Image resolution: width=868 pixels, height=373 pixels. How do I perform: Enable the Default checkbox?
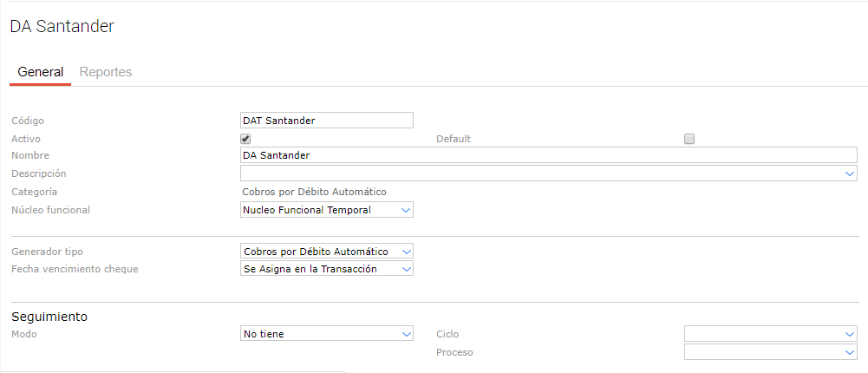tap(689, 139)
